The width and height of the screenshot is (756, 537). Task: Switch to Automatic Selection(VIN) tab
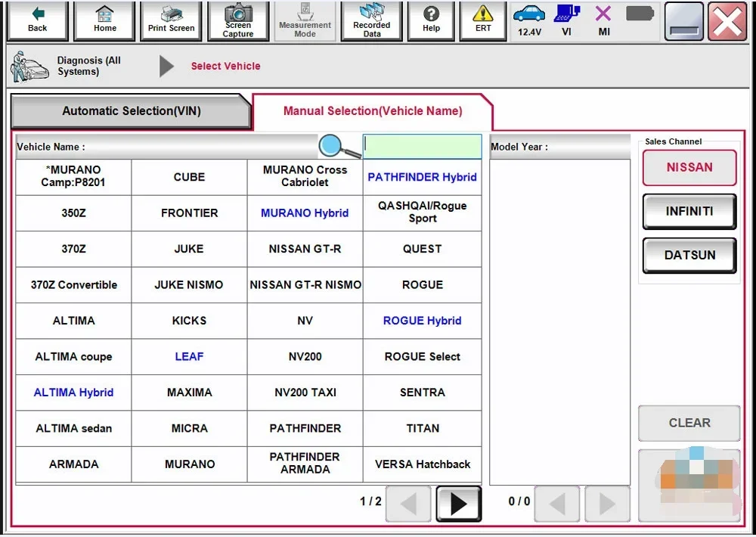[x=131, y=111]
